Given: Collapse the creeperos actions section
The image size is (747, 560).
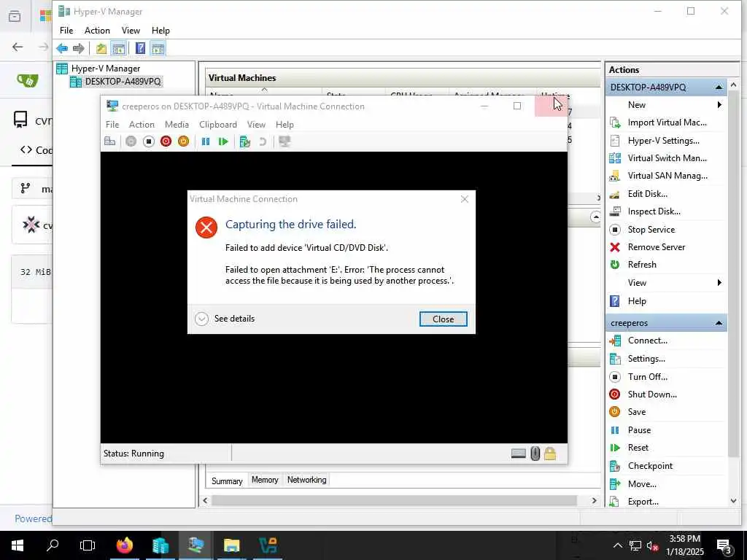Looking at the screenshot, I should pyautogui.click(x=719, y=323).
